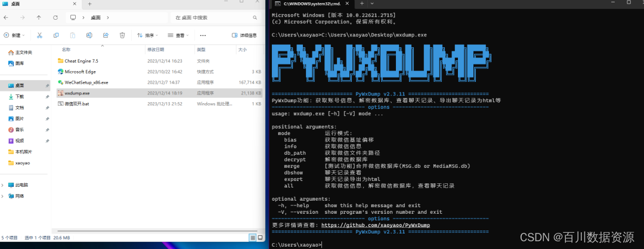Sort files by 大小 column header

click(242, 50)
